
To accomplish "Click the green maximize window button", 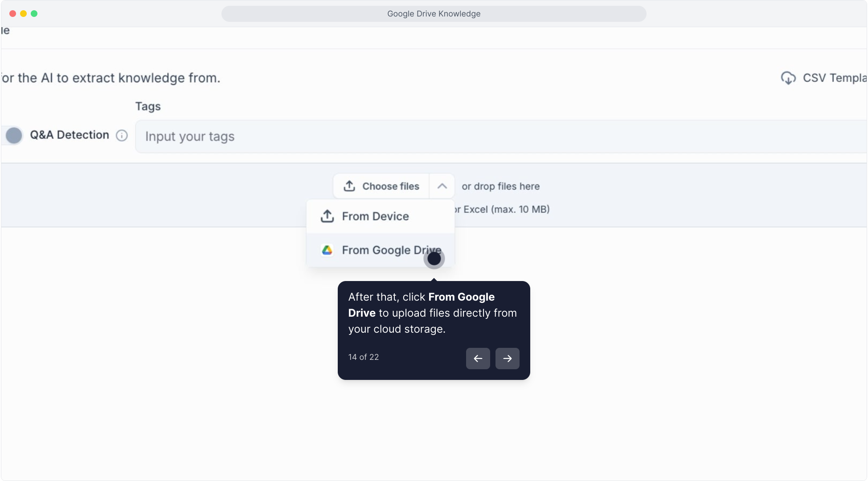I will (x=34, y=14).
